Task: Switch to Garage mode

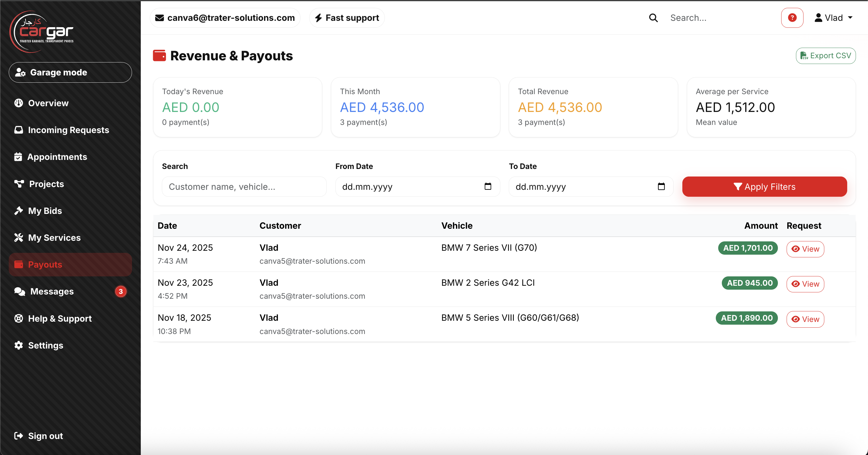Action: coord(70,72)
